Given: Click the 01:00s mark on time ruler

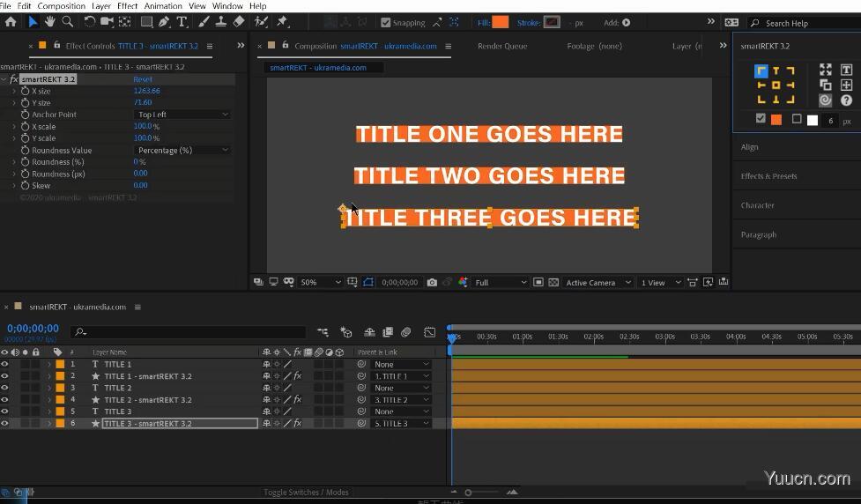Looking at the screenshot, I should tap(523, 337).
